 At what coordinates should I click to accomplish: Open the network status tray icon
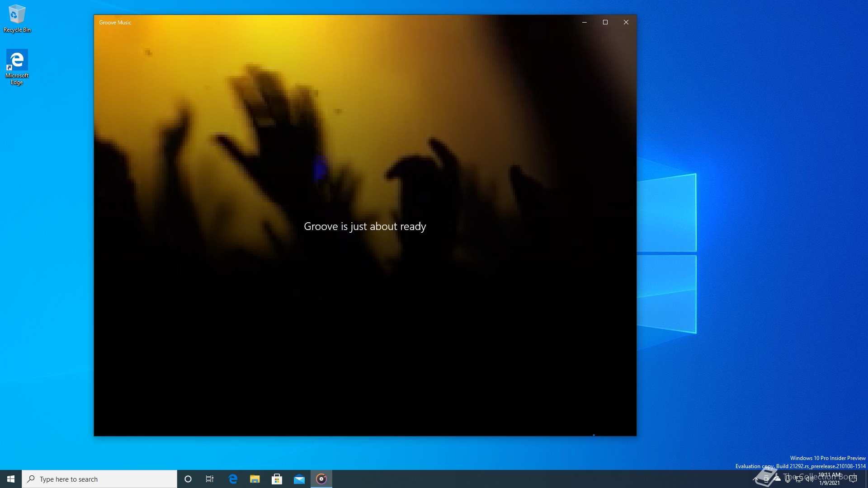(799, 479)
